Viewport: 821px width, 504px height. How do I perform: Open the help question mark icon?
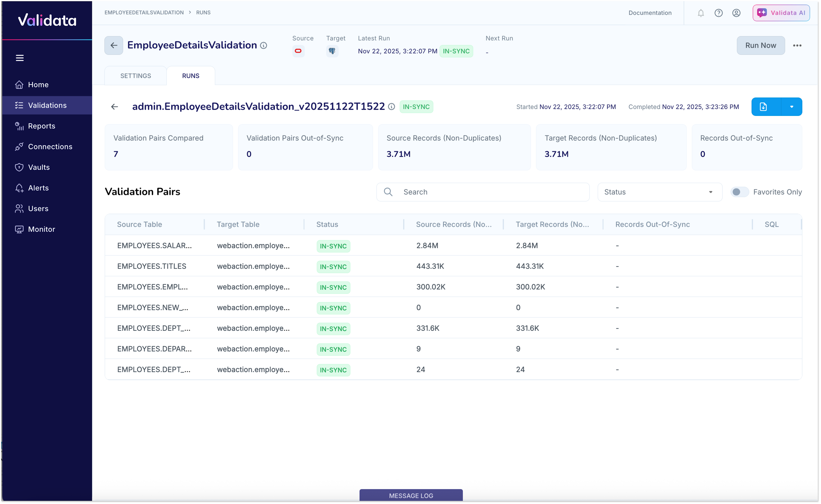(718, 13)
